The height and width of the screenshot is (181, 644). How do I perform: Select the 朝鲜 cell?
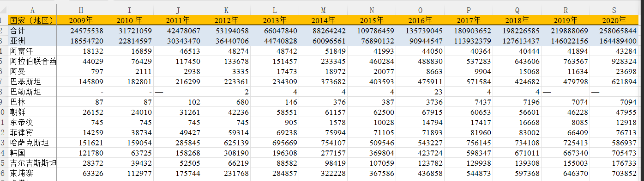[32, 112]
